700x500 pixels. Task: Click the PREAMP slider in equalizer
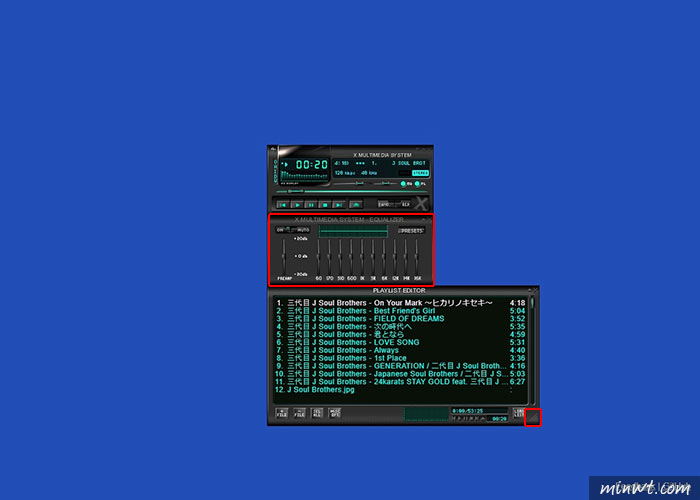click(283, 257)
